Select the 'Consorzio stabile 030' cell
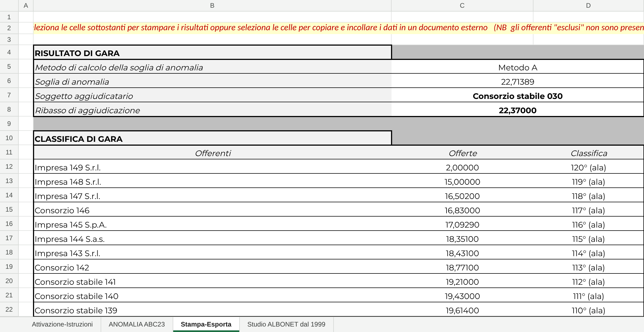This screenshot has width=644, height=332. pyautogui.click(x=518, y=96)
